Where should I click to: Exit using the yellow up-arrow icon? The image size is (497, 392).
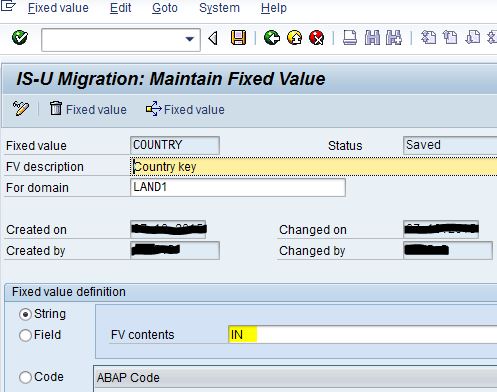pyautogui.click(x=294, y=38)
